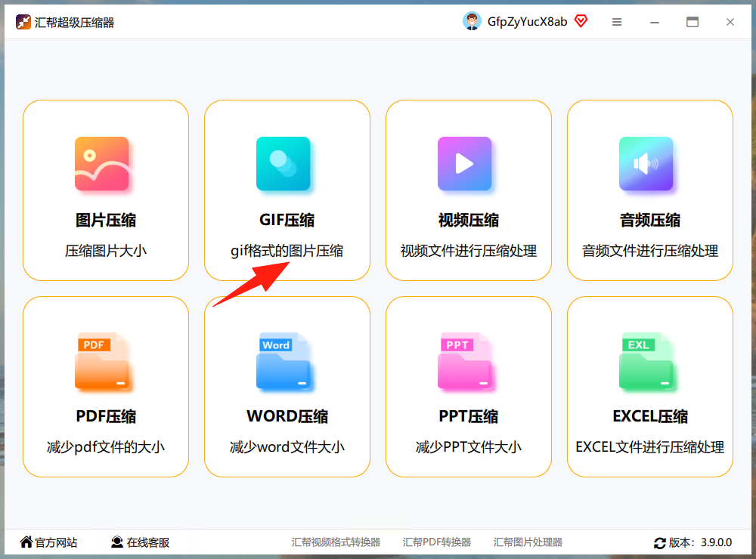The height and width of the screenshot is (559, 756).
Task: Open the 官方网站 home link
Action: point(48,542)
